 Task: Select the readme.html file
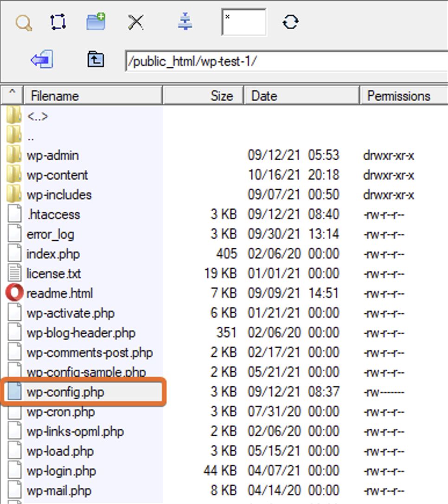point(60,293)
